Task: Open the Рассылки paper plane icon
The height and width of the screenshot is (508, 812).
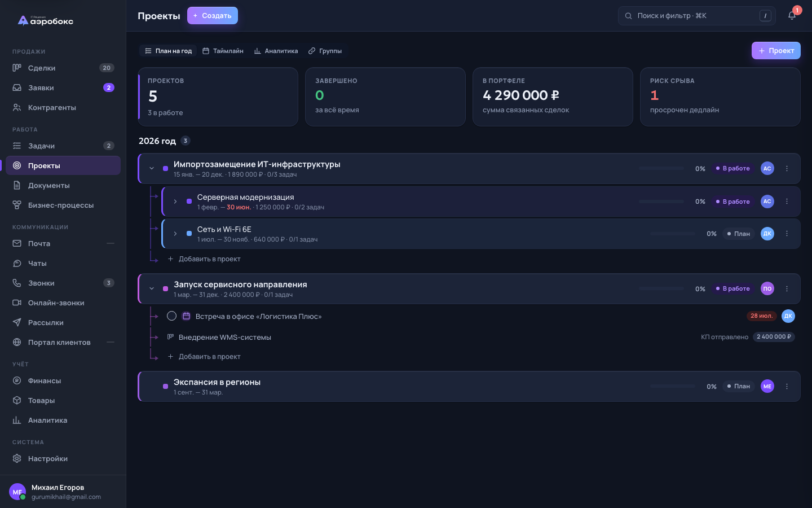Action: (x=17, y=322)
